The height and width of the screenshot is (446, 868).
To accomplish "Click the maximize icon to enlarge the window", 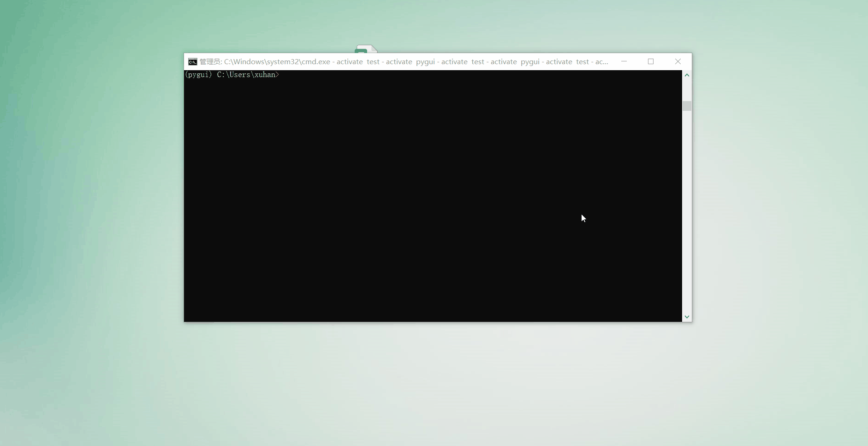I will (x=651, y=61).
